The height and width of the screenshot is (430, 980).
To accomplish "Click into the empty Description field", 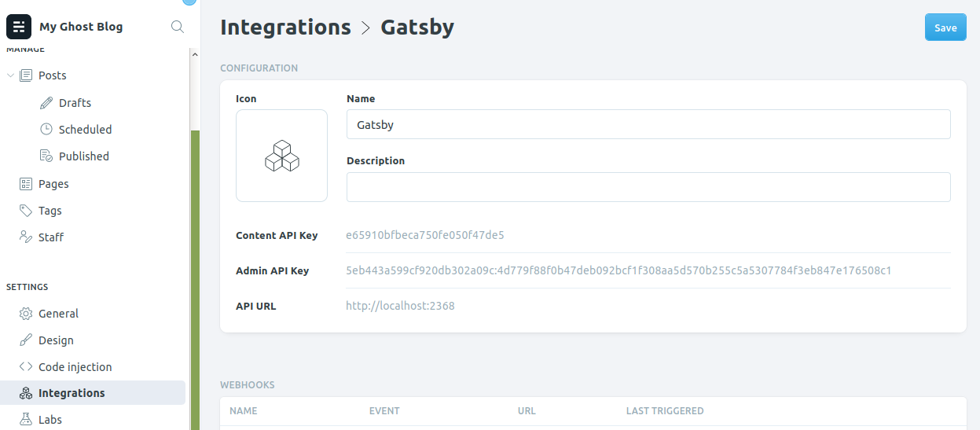I will pos(648,187).
